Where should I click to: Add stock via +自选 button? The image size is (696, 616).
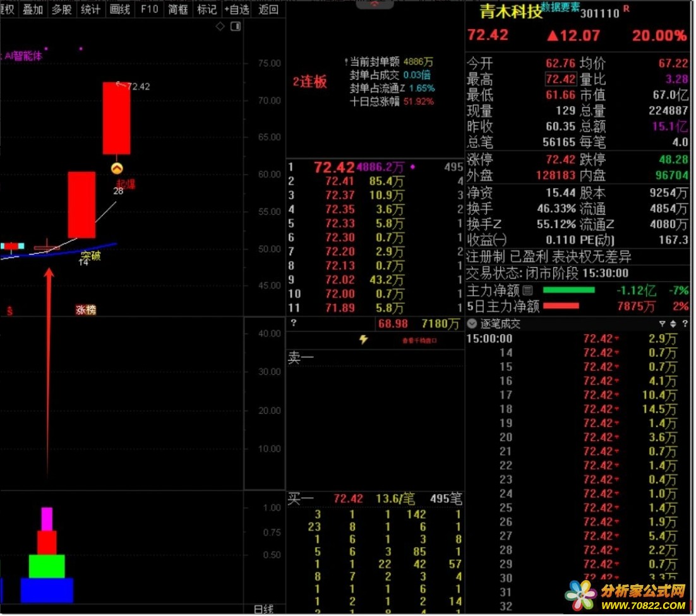coord(237,9)
